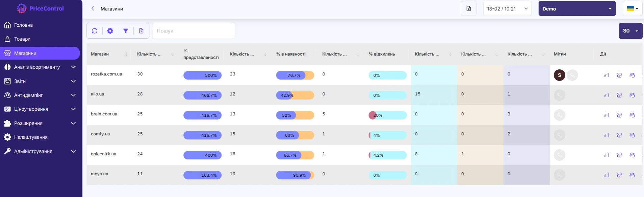Open table settings gear icon

[110, 31]
